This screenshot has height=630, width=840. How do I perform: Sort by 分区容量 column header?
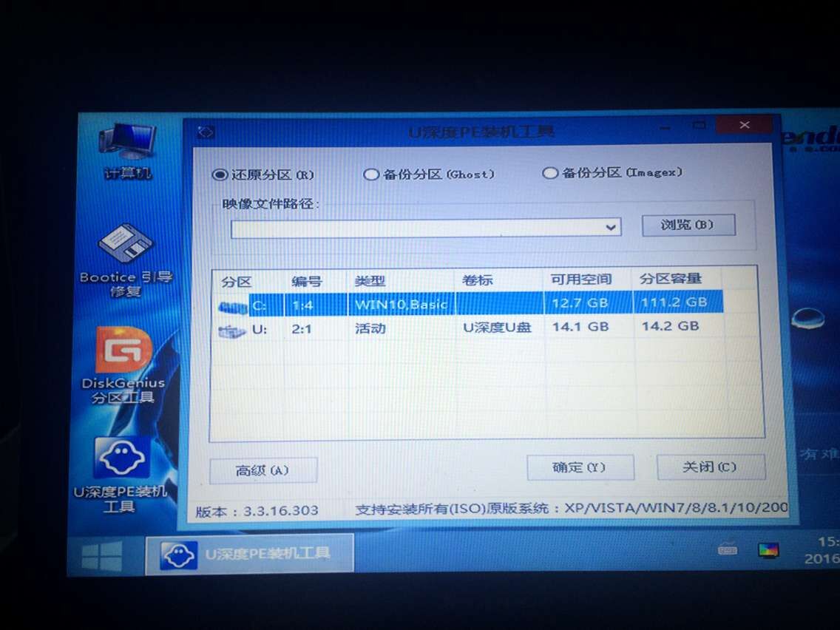tap(670, 279)
